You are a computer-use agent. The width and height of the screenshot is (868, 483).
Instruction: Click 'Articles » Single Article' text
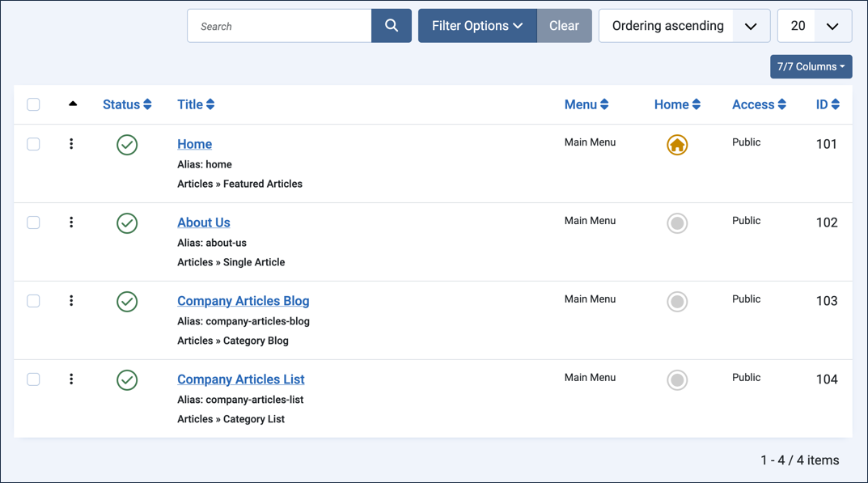point(231,263)
